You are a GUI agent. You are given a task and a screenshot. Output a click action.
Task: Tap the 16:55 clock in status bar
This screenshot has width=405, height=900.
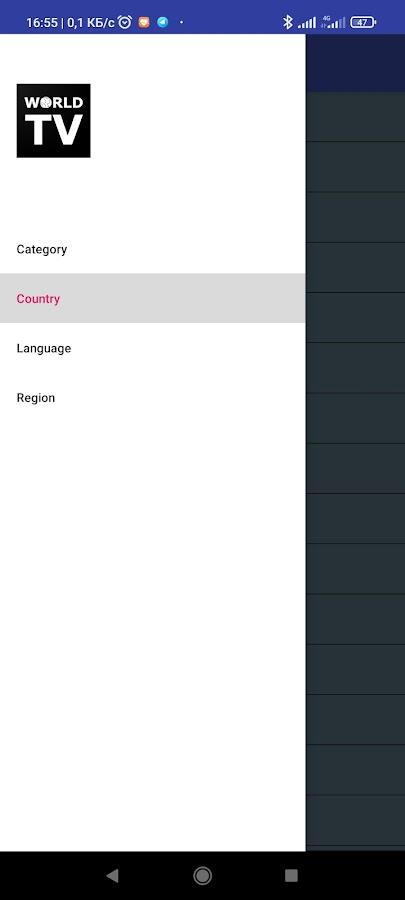click(x=42, y=23)
